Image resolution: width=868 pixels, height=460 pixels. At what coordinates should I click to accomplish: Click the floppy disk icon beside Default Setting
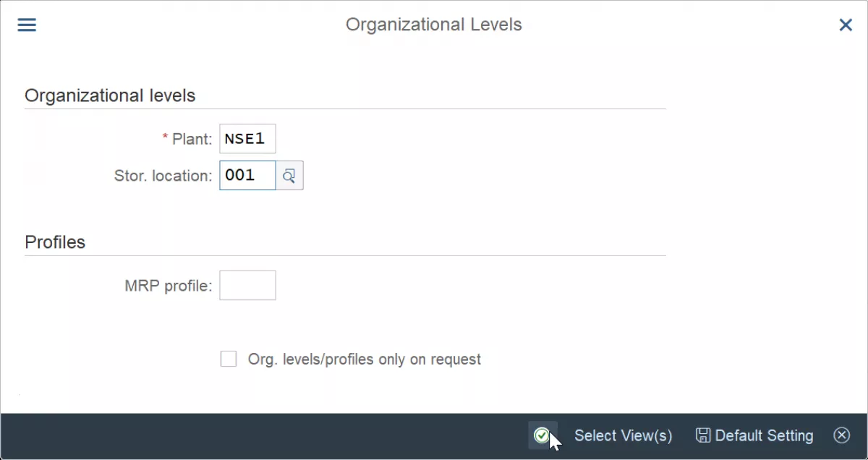click(x=703, y=435)
